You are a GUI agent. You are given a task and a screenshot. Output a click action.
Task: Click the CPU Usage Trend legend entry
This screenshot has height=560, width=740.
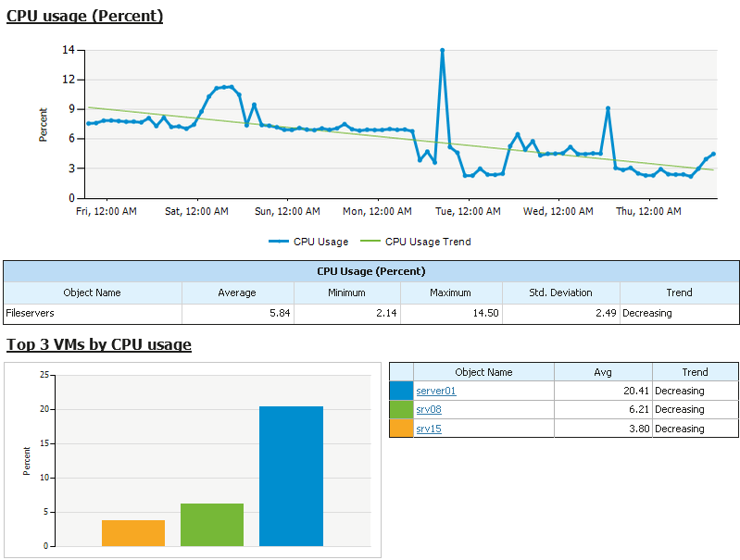click(x=415, y=242)
